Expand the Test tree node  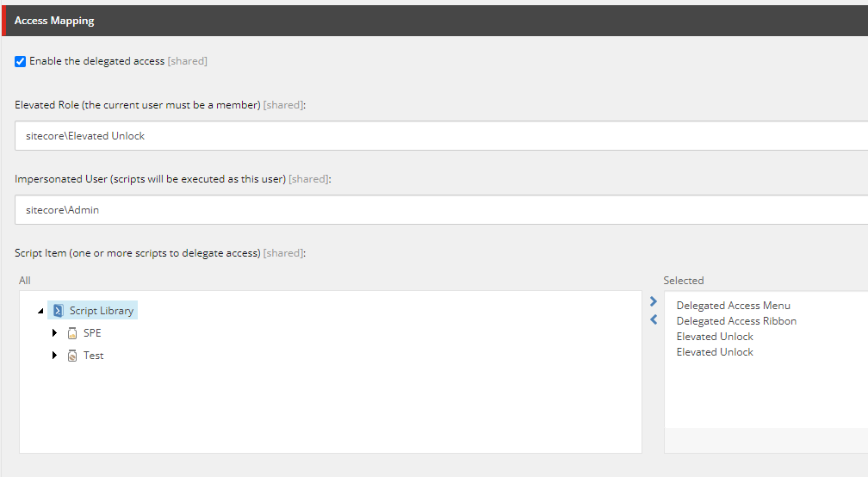(x=55, y=356)
